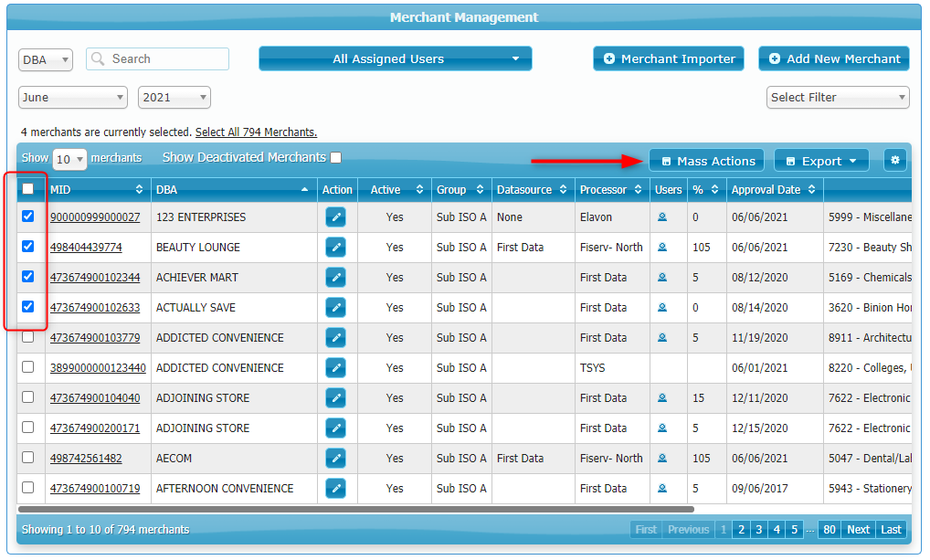Go to page 2
Image resolution: width=930 pixels, height=560 pixels.
[741, 529]
